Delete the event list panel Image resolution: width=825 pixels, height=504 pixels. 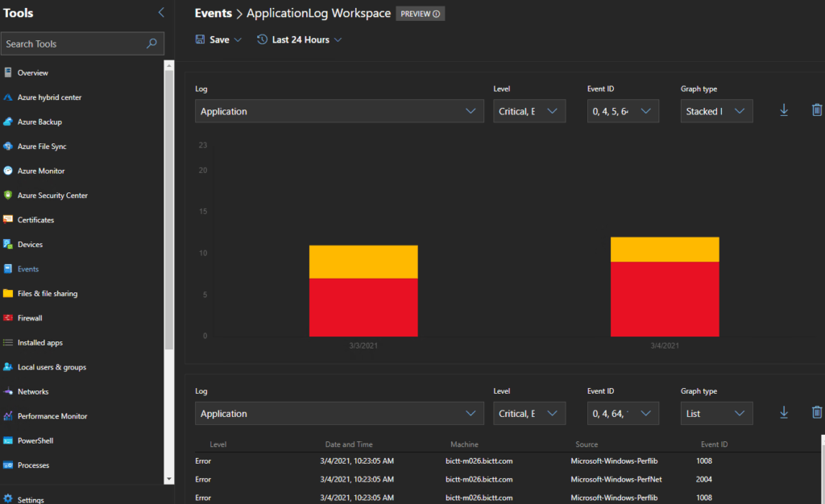coord(817,412)
